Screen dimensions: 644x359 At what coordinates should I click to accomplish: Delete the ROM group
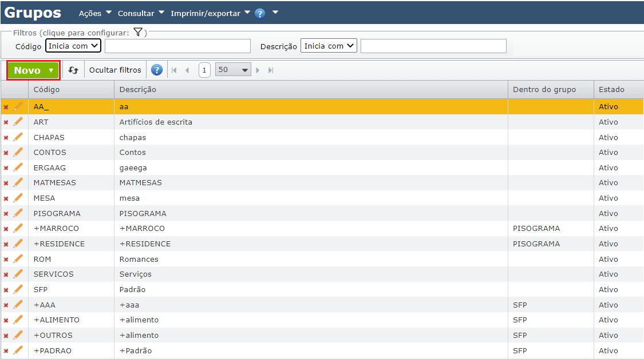6,259
